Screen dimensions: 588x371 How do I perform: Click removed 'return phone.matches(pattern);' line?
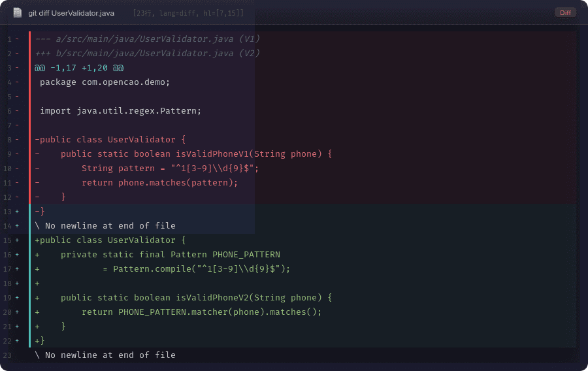tap(137, 182)
